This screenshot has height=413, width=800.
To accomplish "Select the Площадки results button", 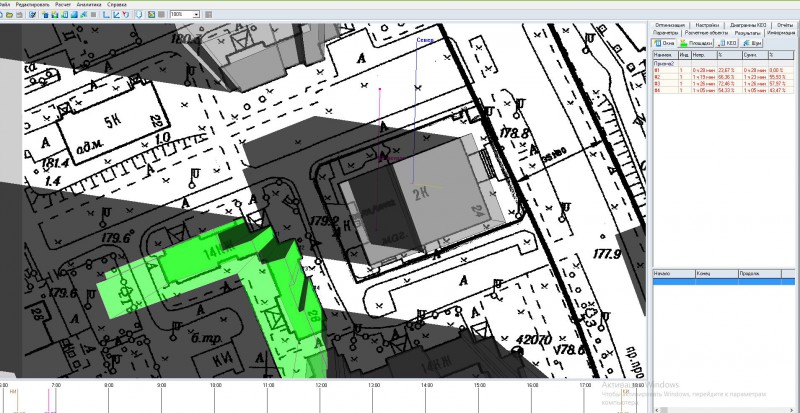I will click(x=696, y=43).
